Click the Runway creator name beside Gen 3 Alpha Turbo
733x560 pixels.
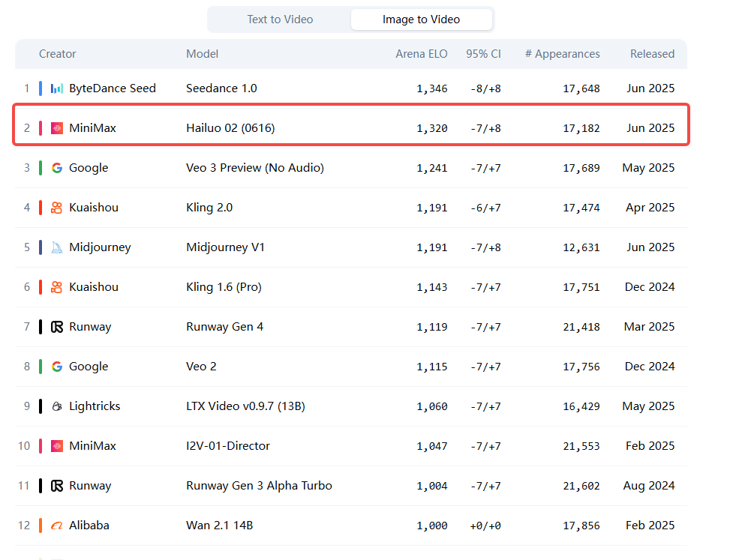tap(90, 485)
